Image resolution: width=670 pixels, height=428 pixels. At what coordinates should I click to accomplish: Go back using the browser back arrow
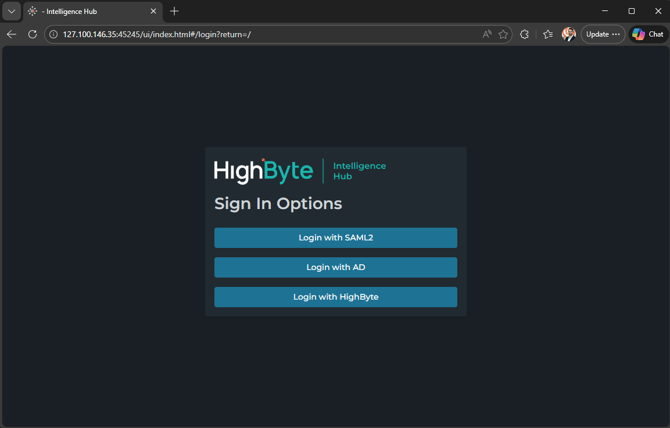tap(12, 34)
